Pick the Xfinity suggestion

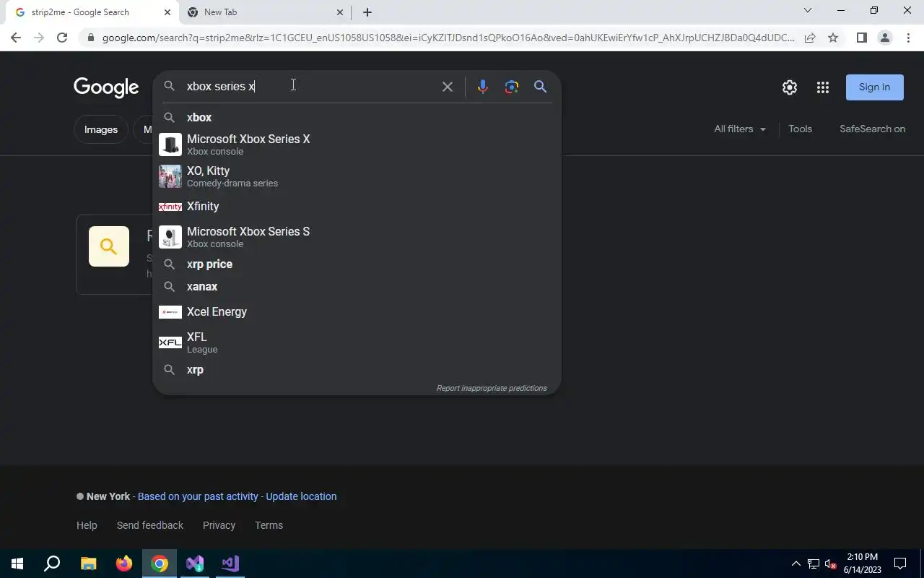point(357,207)
